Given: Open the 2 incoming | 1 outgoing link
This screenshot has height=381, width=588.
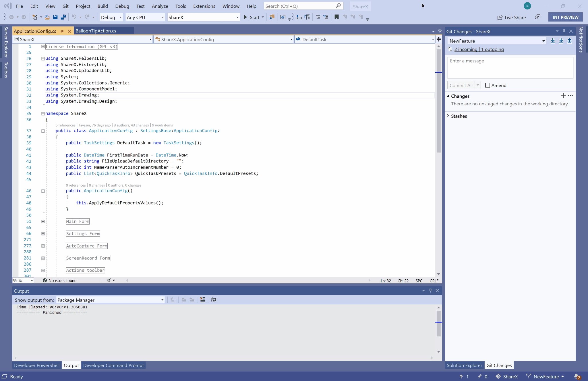Looking at the screenshot, I should 479,49.
